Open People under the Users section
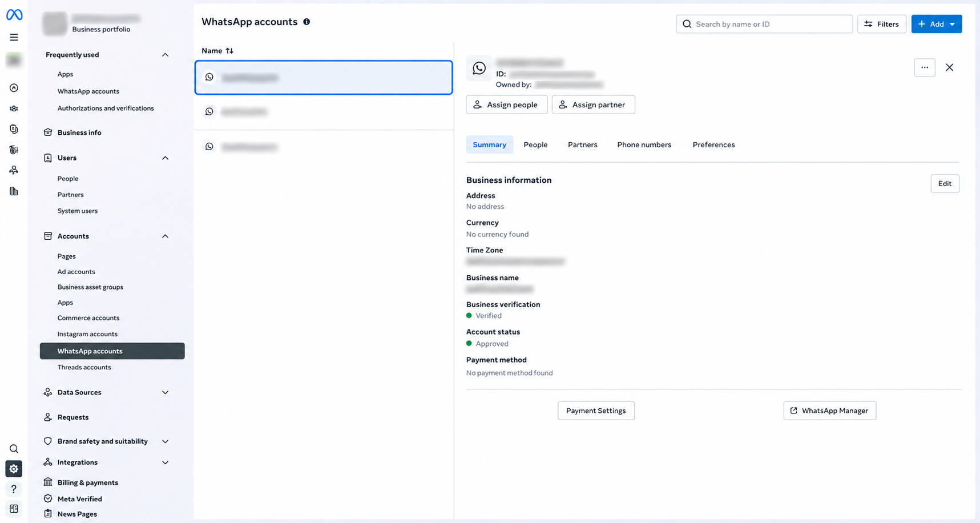This screenshot has width=980, height=523. 68,179
